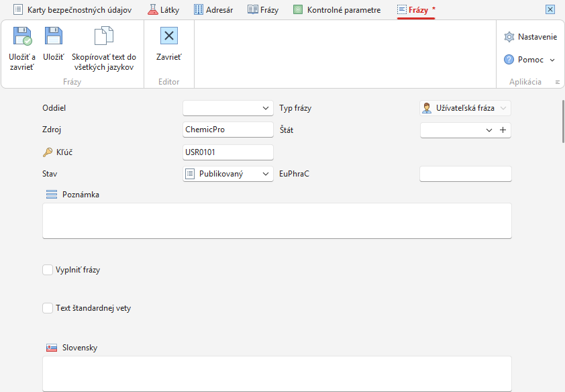Click into the Zdroj field

(228, 130)
